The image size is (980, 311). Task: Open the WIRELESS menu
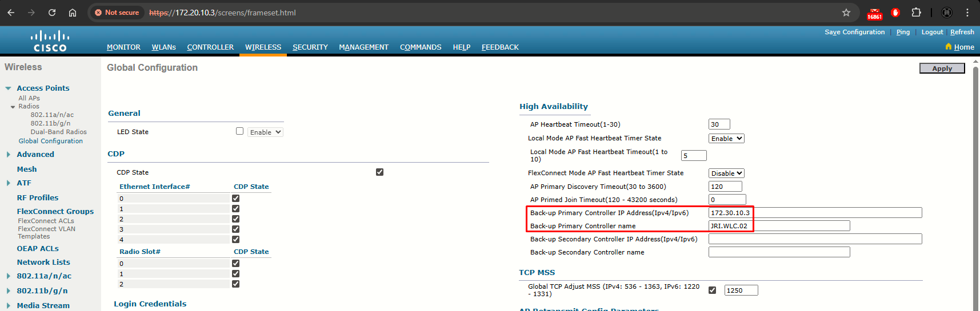[263, 47]
